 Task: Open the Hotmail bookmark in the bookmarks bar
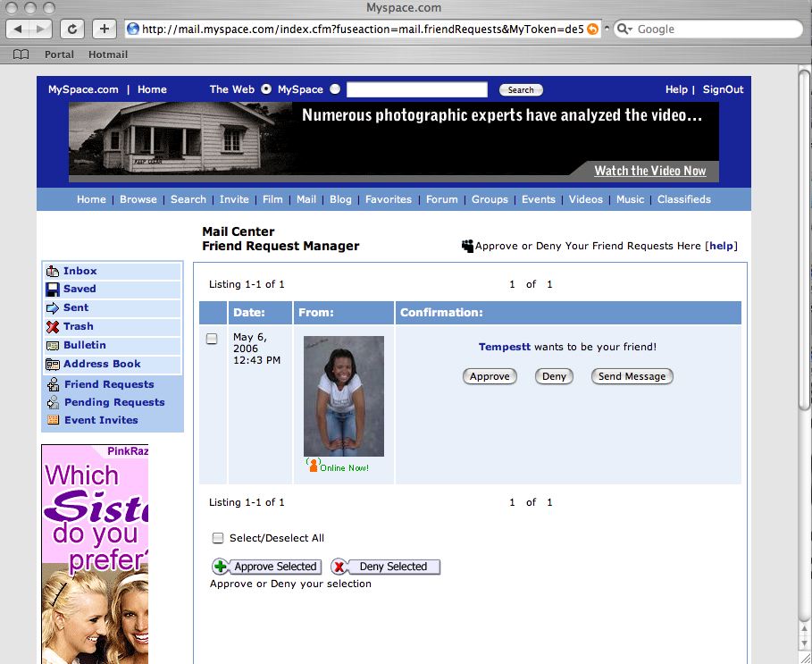108,55
